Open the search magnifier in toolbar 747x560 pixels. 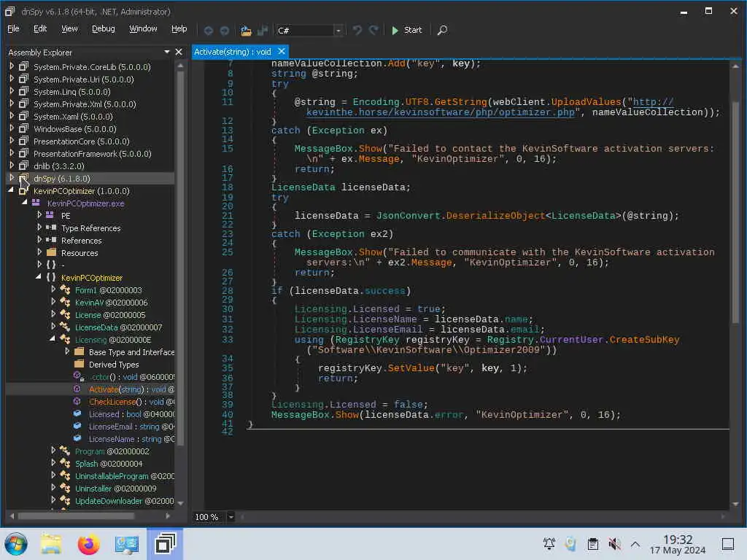(442, 30)
